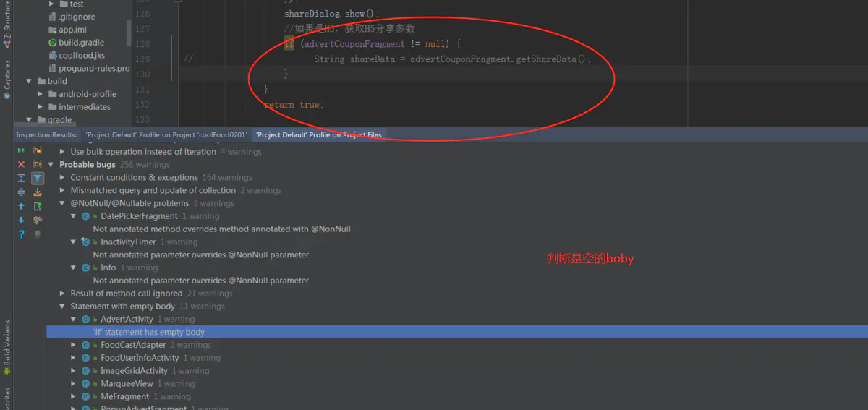Place cursor on 'return true;' line
Screen dimensions: 868x410
(294, 105)
